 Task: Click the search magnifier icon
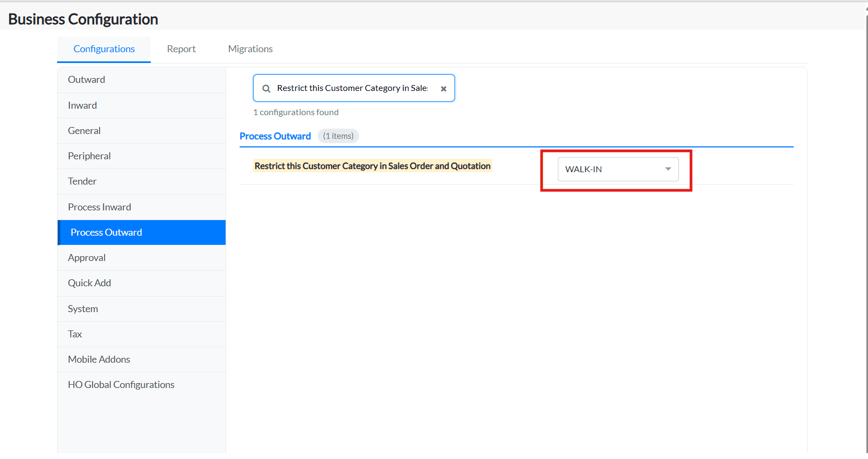267,89
